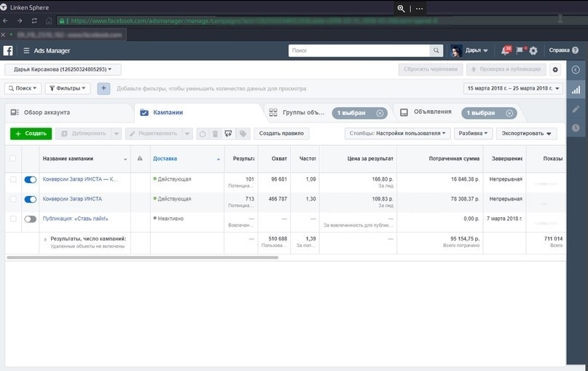Click the Facebook logo icon
Screen dimensions: 588x371
coord(8,50)
